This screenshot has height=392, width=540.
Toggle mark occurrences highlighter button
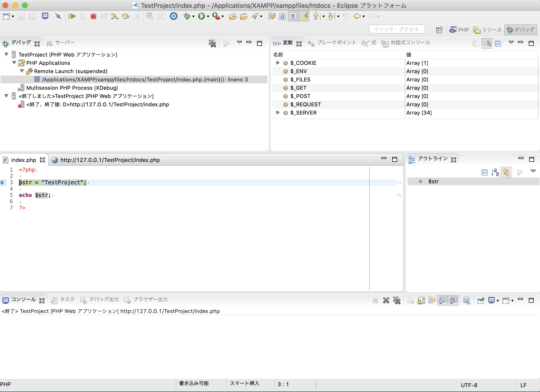point(304,16)
